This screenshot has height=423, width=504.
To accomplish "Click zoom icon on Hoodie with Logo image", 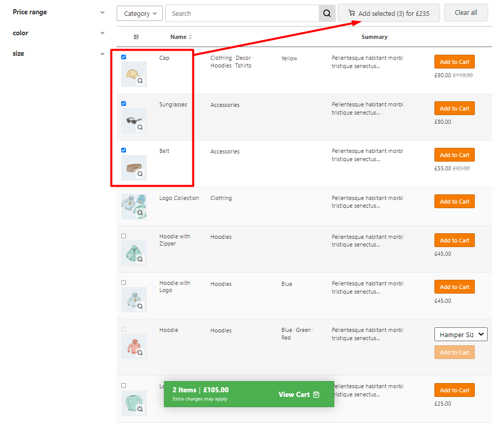I will [x=140, y=306].
